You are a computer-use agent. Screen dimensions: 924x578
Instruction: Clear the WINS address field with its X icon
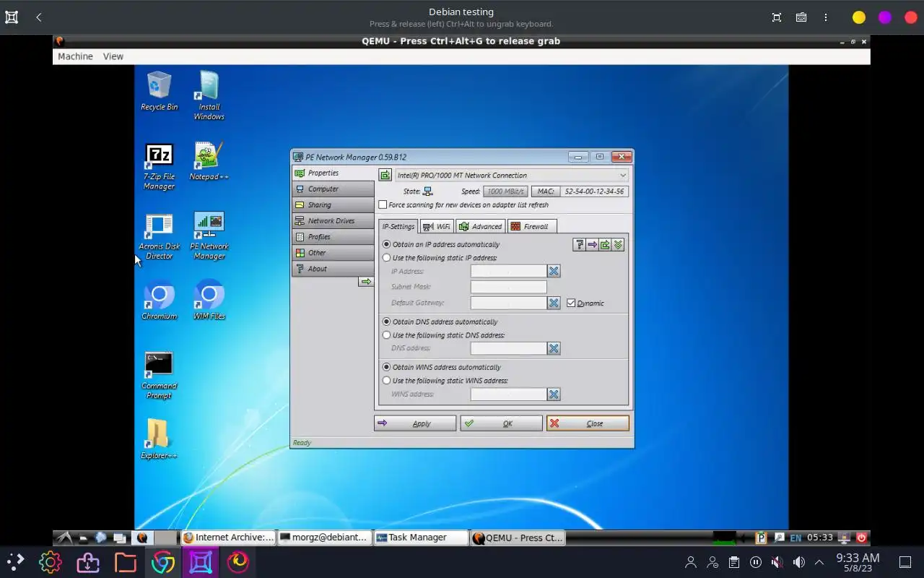[x=554, y=394]
